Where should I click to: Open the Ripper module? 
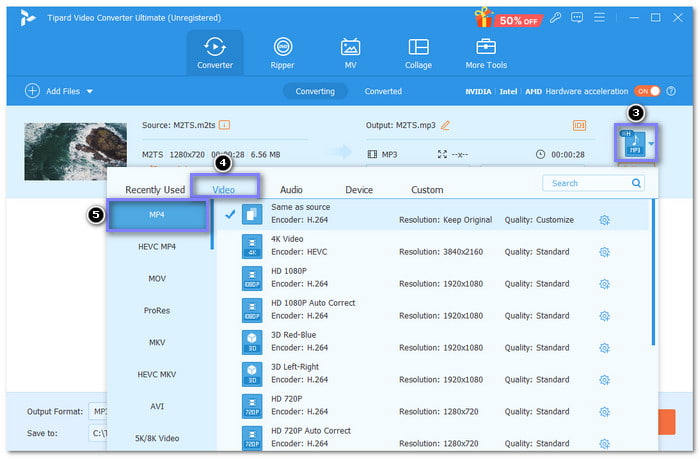pyautogui.click(x=283, y=53)
